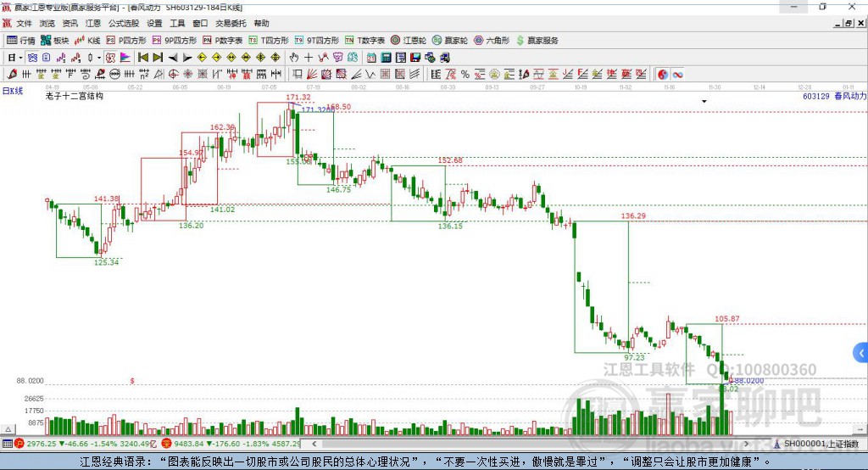Select the polyline trend drawing tool
868x470 pixels.
pos(323,58)
